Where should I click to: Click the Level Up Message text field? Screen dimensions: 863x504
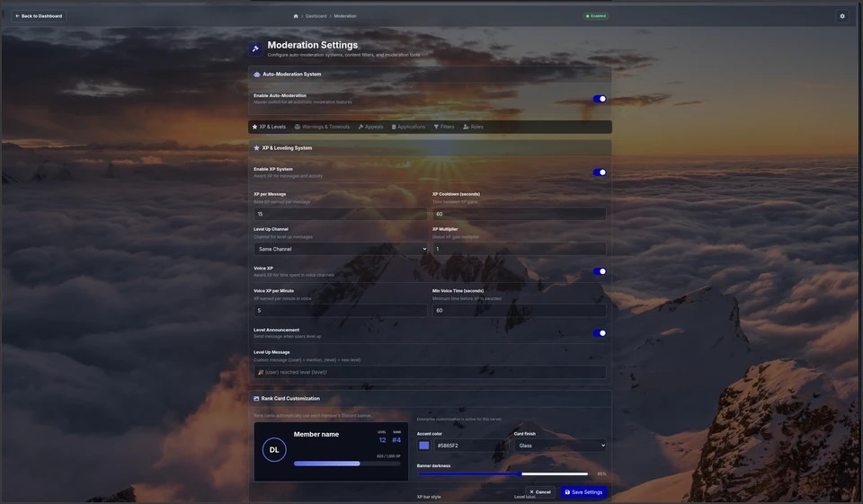pyautogui.click(x=430, y=372)
